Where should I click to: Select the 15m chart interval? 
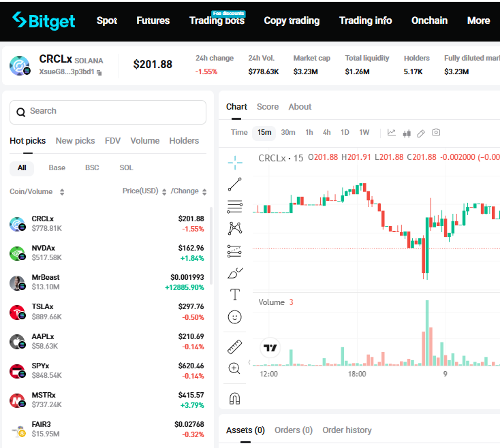pos(264,133)
